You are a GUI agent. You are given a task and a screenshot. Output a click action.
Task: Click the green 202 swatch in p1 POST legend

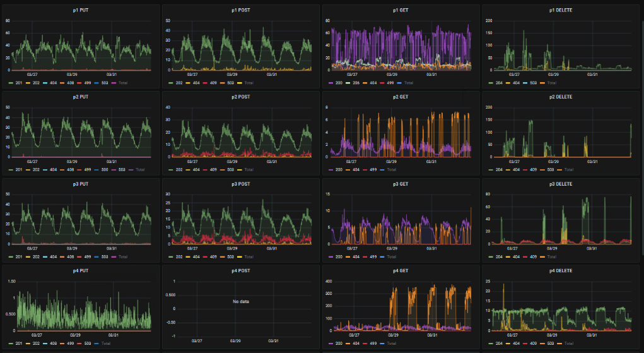(x=171, y=83)
